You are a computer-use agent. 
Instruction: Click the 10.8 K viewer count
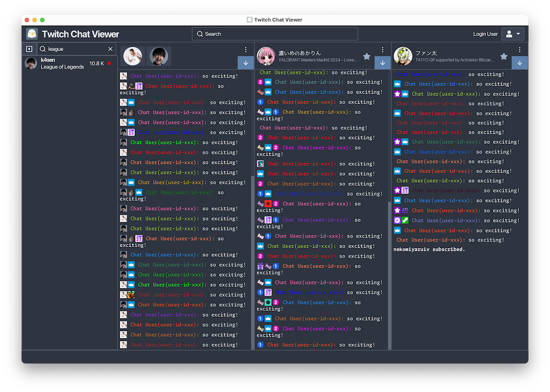(97, 63)
